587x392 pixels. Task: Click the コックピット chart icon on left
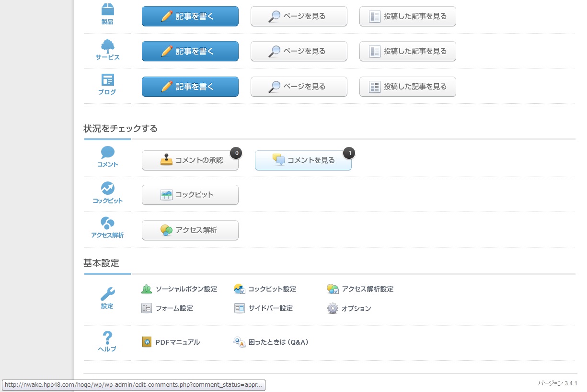(x=107, y=188)
